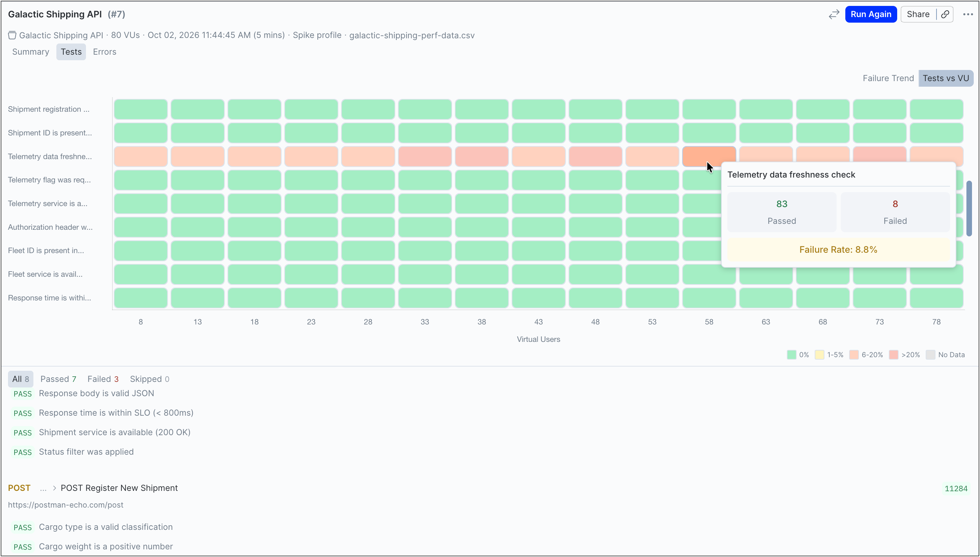Click the 'Telemetry data freshne...' row label
This screenshot has height=557, width=980.
50,156
